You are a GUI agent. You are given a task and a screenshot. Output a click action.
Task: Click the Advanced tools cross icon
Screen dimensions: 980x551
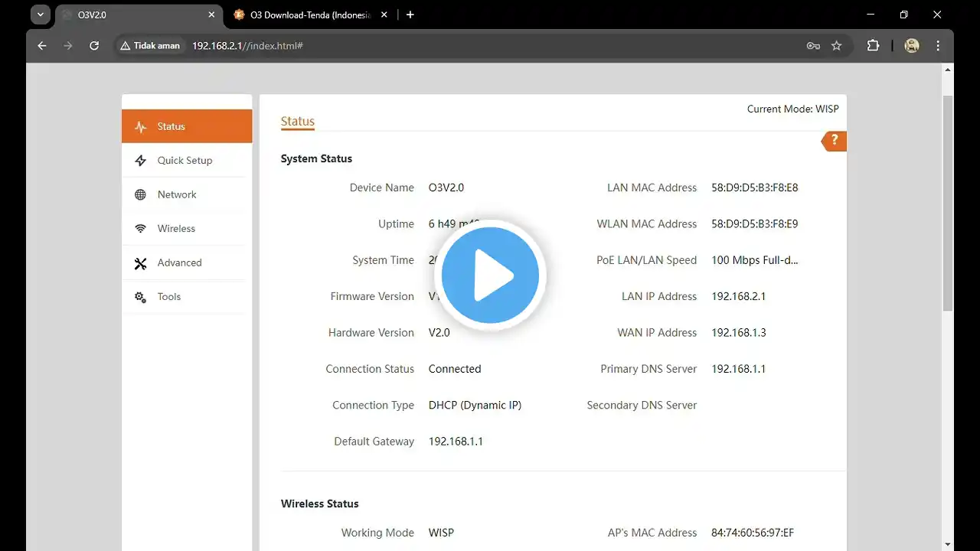tap(140, 263)
